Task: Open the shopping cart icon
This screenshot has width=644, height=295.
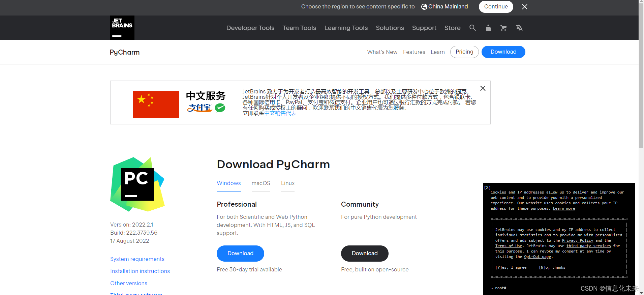Action: tap(503, 28)
